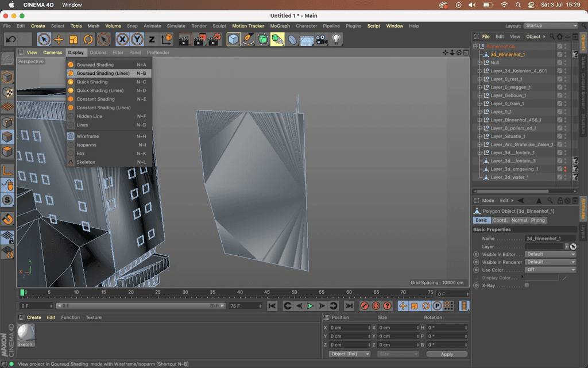This screenshot has height=368, width=588.
Task: Click the Apply button in Coordinates panel
Action: coord(447,354)
